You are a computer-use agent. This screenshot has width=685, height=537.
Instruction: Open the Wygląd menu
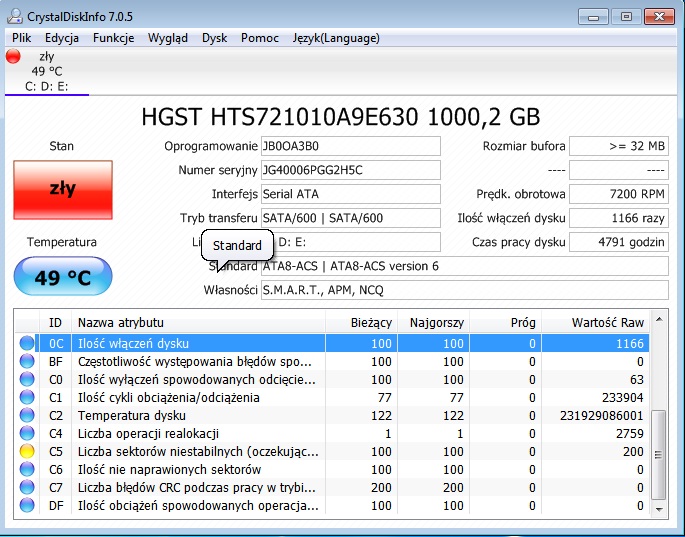168,38
